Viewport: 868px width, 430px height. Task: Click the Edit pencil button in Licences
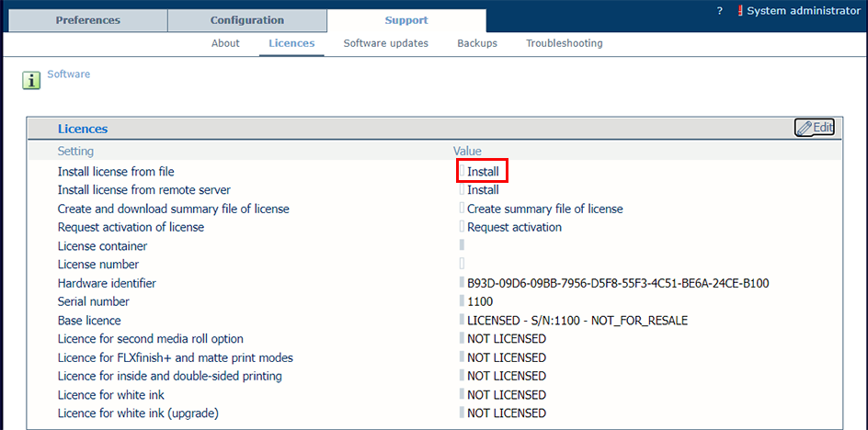tap(814, 128)
